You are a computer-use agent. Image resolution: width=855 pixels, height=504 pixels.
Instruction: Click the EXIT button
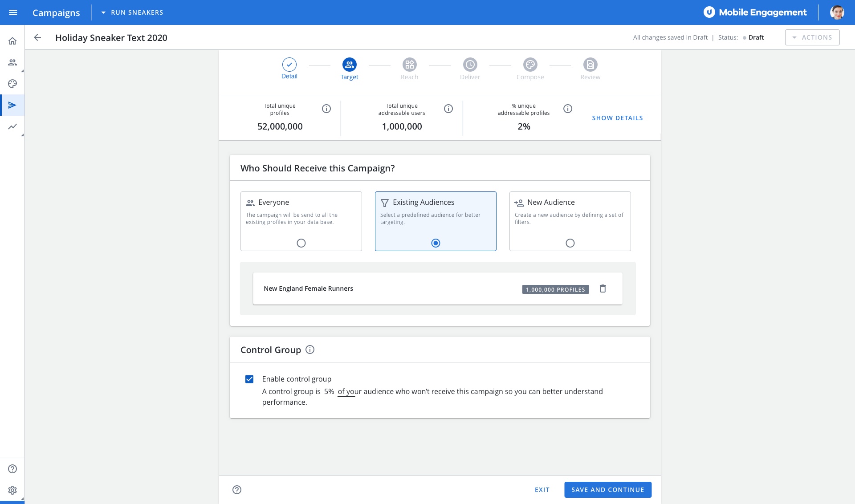[x=542, y=490]
